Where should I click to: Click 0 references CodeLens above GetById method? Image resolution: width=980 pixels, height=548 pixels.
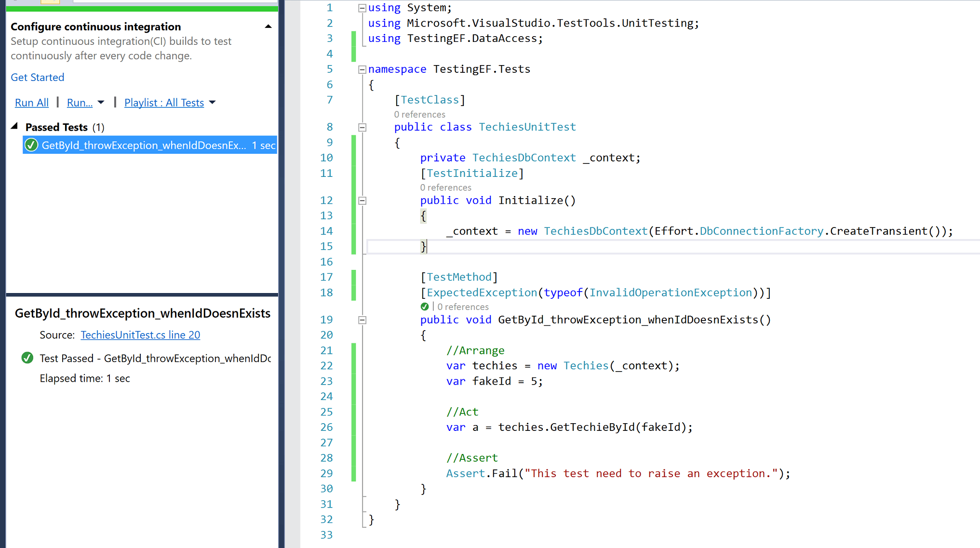(463, 307)
